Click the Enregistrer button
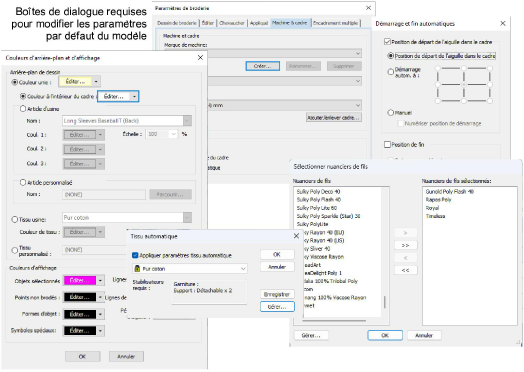Viewport: 524px width, 372px height. (277, 294)
